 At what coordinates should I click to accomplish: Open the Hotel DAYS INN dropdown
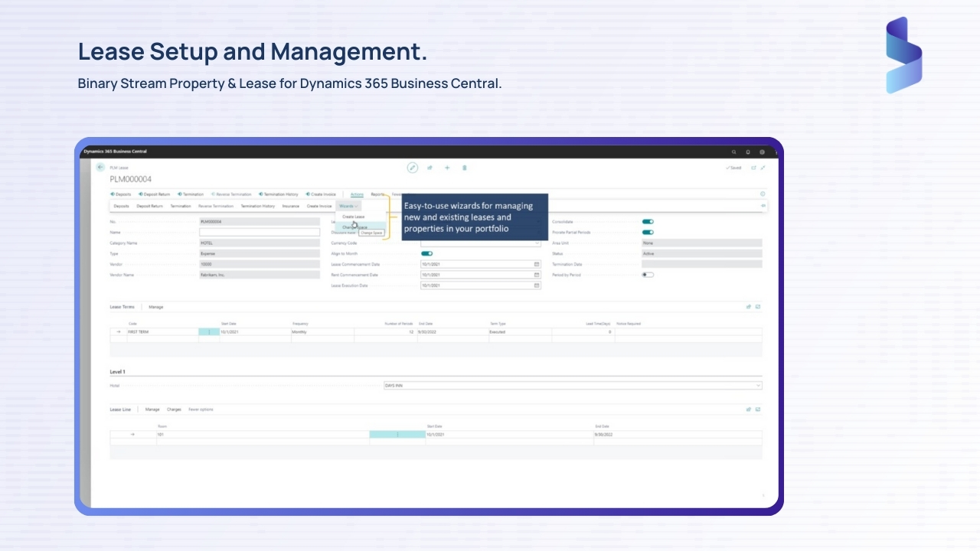758,386
